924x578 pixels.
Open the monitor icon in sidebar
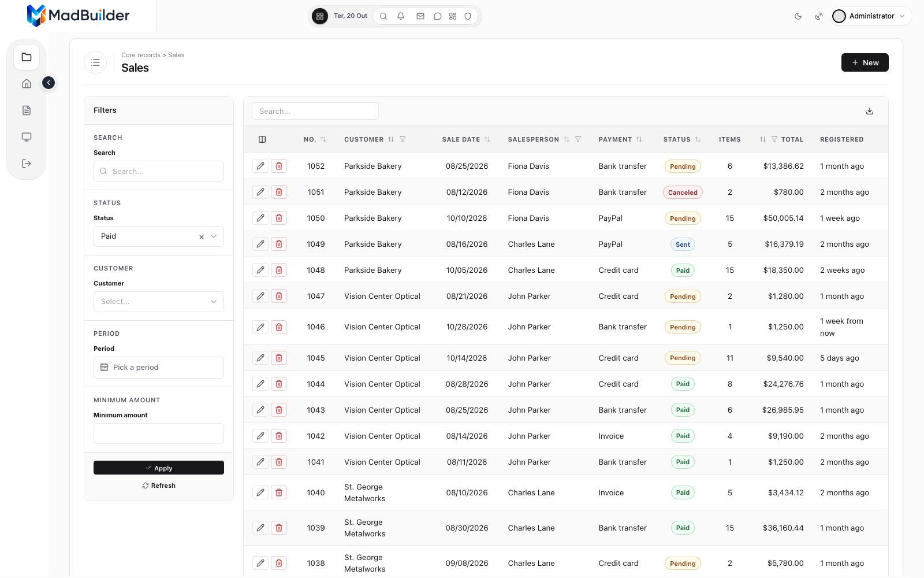pos(27,137)
